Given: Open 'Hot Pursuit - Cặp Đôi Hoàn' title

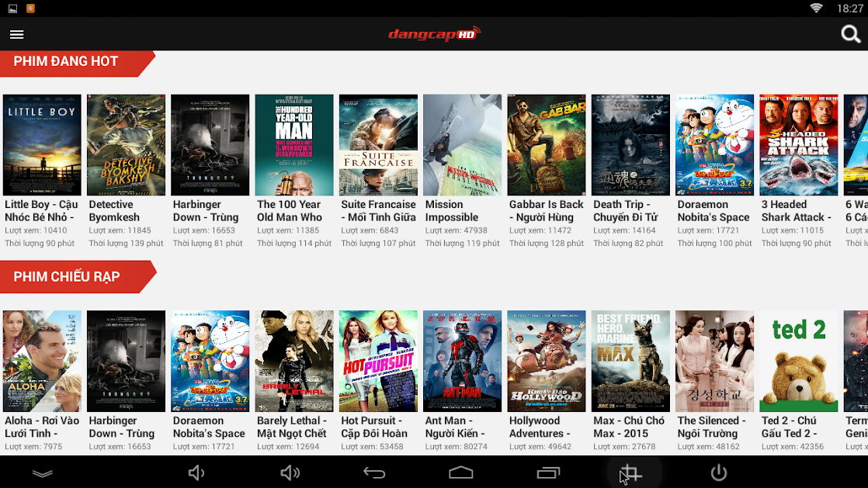Looking at the screenshot, I should [x=374, y=427].
